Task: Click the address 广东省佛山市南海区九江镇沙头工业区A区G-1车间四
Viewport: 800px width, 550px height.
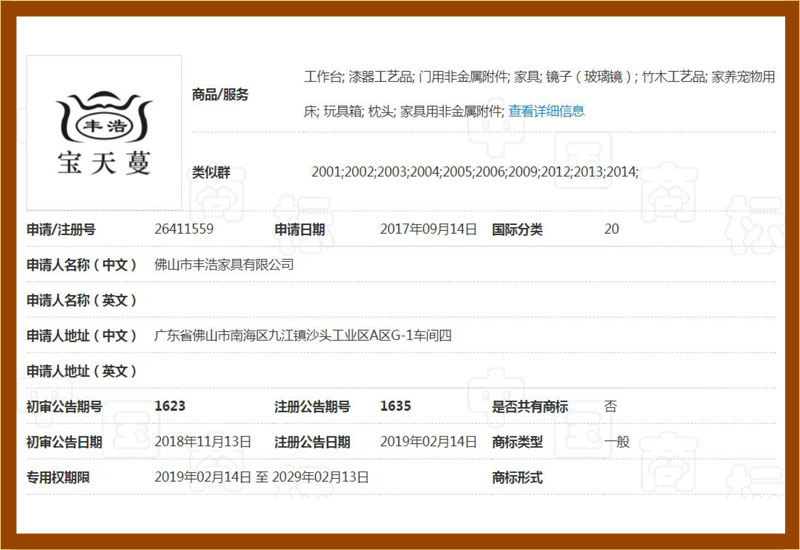Action: 303,336
